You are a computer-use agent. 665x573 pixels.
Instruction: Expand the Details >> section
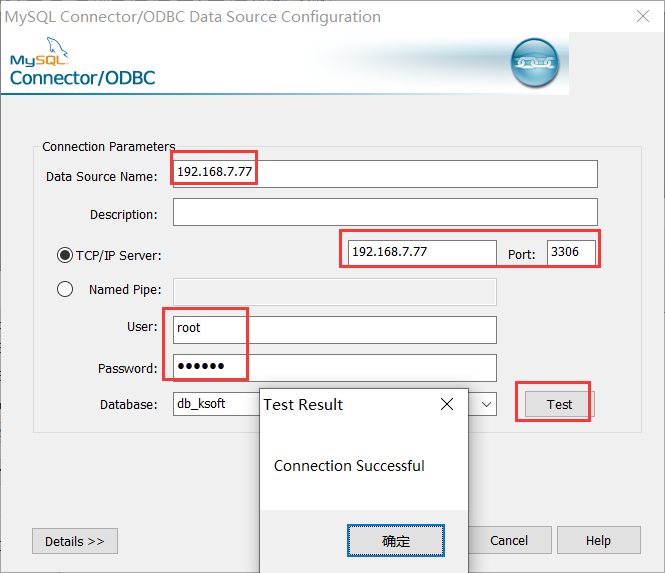tap(75, 541)
